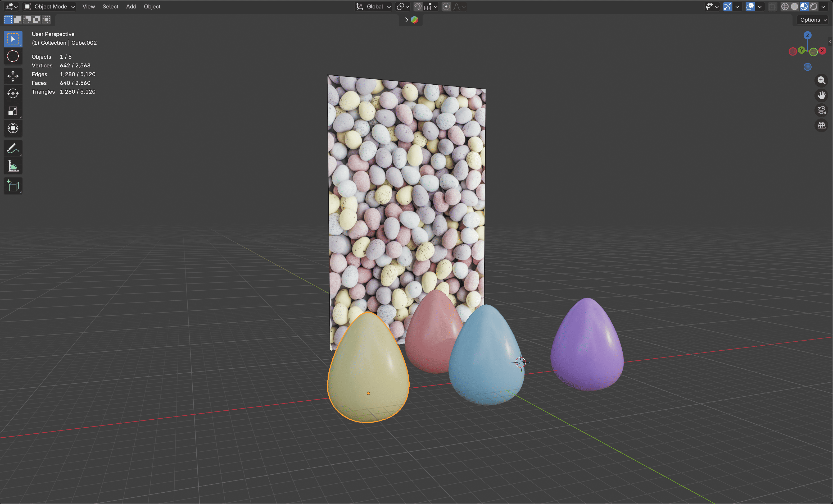Choose Intersect Selection mode
Screen dimensions: 833x504
pyautogui.click(x=46, y=20)
